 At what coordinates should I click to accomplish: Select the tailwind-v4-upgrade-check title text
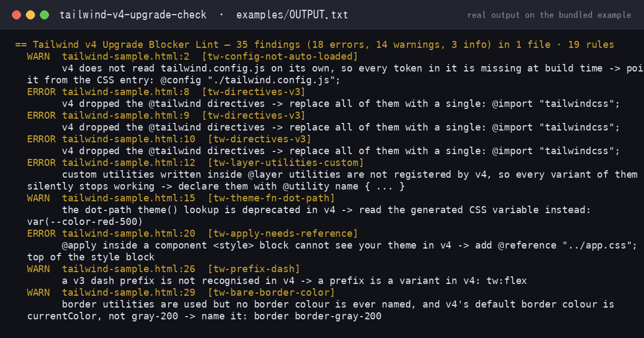coord(133,15)
